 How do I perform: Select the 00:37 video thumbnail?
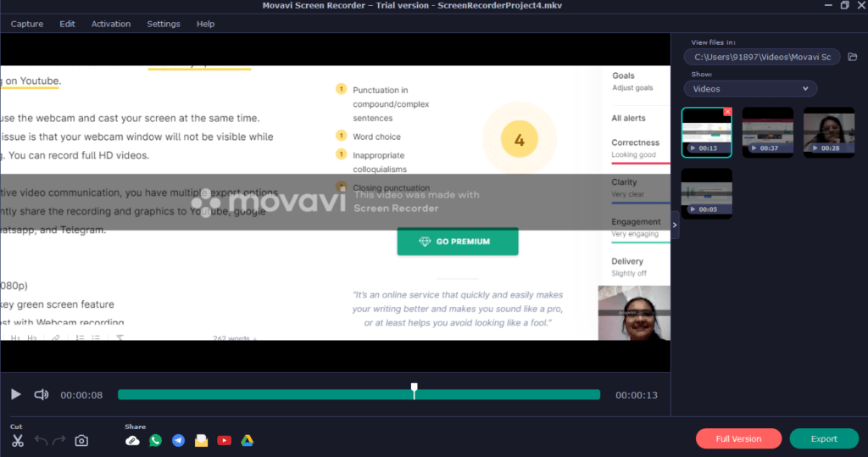point(768,132)
